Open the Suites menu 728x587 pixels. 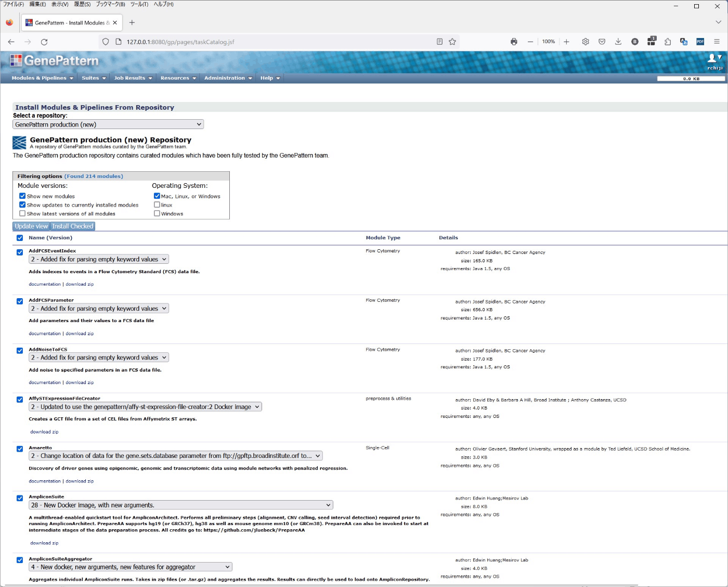94,78
